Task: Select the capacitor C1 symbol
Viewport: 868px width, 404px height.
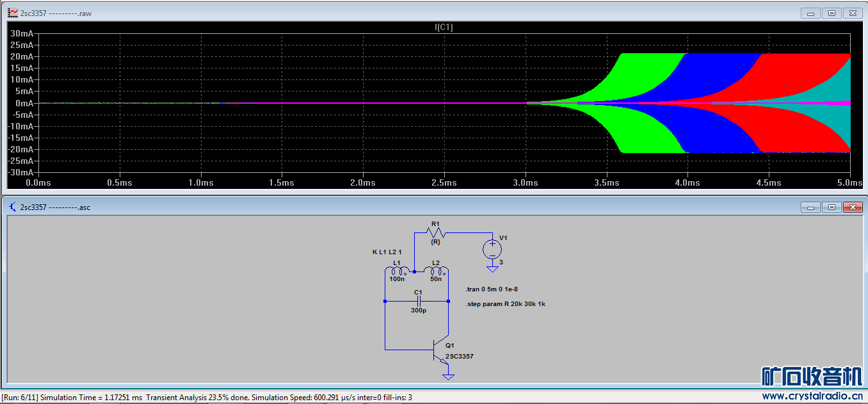Action: tap(417, 301)
